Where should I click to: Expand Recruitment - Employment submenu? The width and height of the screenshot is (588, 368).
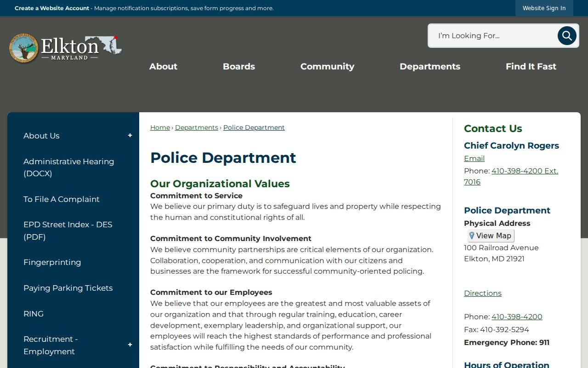[x=130, y=345]
